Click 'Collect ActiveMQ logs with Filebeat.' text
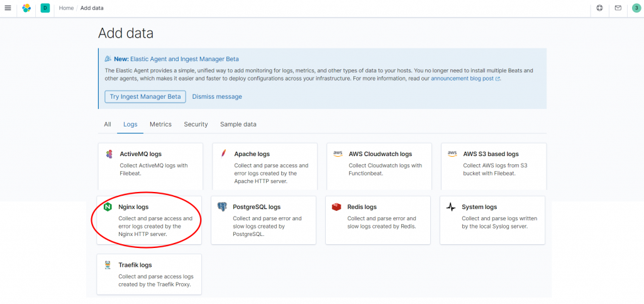This screenshot has width=644, height=304. click(x=153, y=169)
